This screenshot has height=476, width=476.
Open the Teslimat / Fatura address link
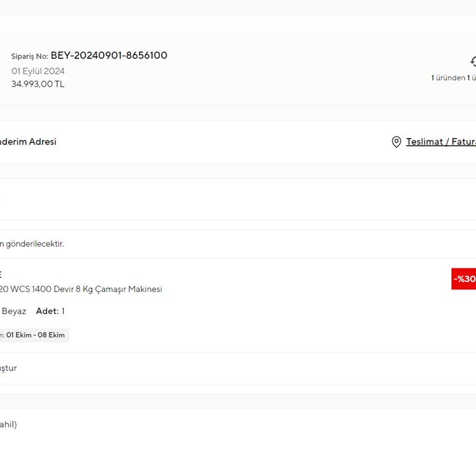[441, 142]
